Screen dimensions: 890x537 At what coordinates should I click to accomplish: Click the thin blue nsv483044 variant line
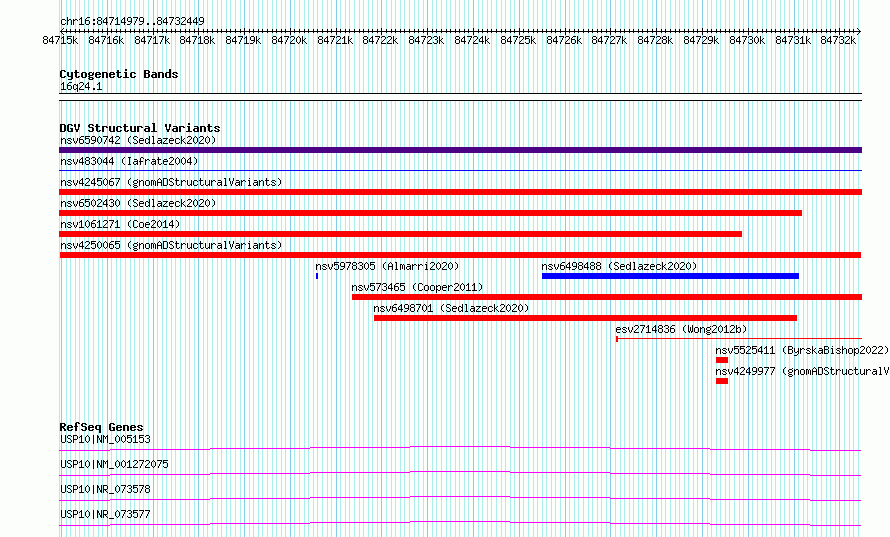(x=460, y=170)
